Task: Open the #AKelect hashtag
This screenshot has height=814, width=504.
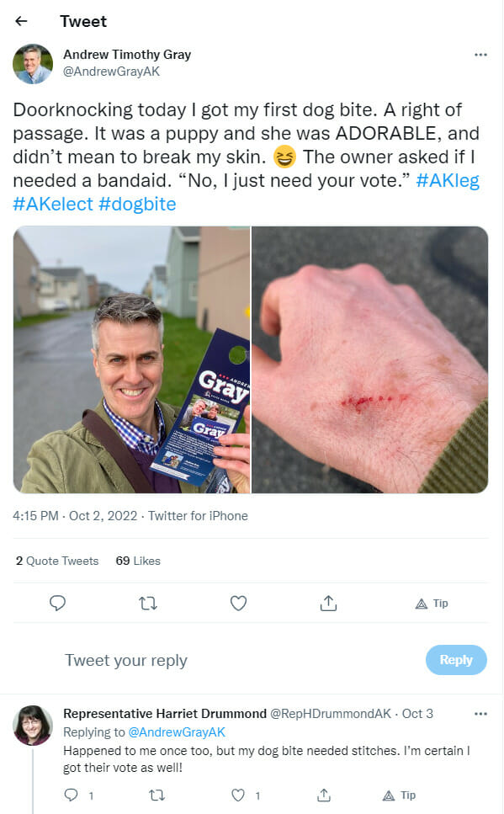Action: pyautogui.click(x=53, y=204)
